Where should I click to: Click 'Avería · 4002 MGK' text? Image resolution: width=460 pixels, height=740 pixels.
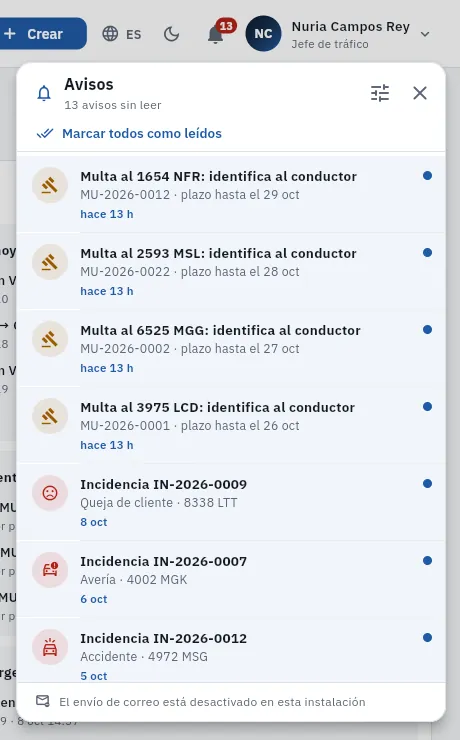tap(134, 580)
